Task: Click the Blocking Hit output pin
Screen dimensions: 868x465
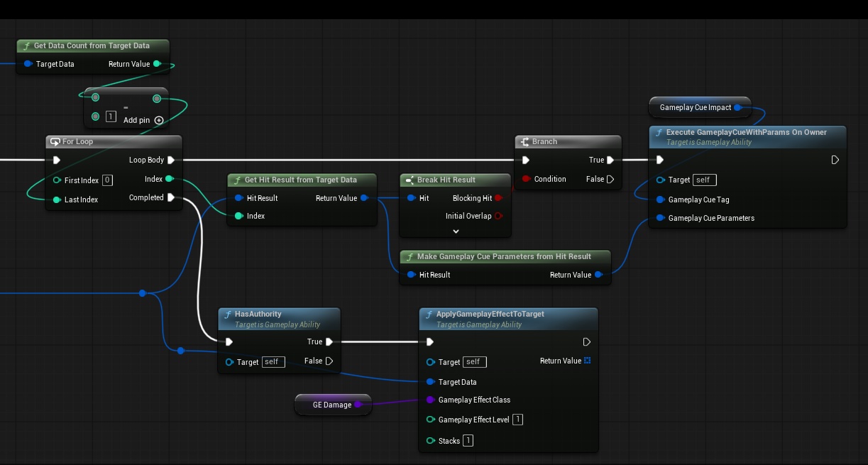Action: pyautogui.click(x=498, y=198)
